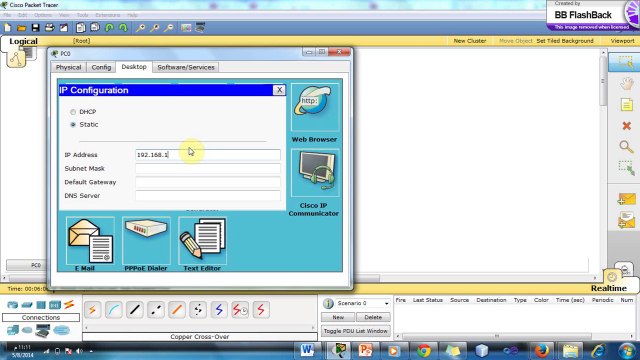This screenshot has height=360, width=640.
Task: Select the Place Note tool
Action: (627, 105)
